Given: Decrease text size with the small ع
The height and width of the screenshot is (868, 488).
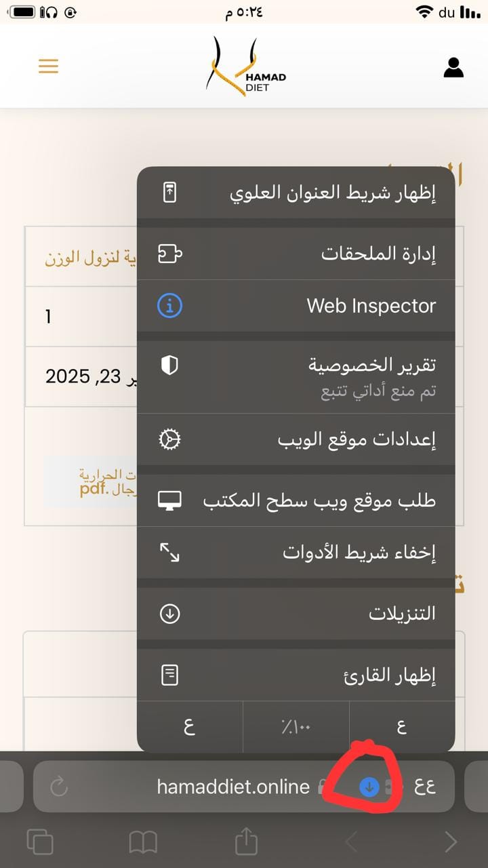Looking at the screenshot, I should tap(190, 726).
